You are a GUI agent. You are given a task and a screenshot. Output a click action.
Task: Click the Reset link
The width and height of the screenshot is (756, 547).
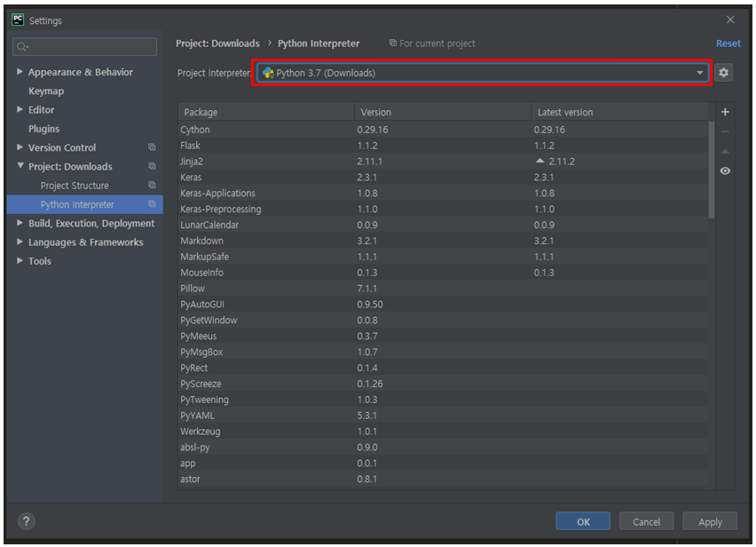(x=728, y=44)
